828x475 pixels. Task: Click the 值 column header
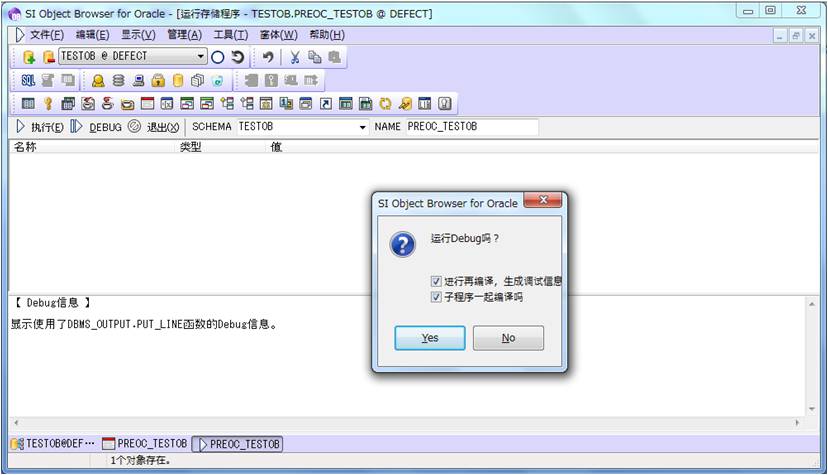tap(276, 147)
